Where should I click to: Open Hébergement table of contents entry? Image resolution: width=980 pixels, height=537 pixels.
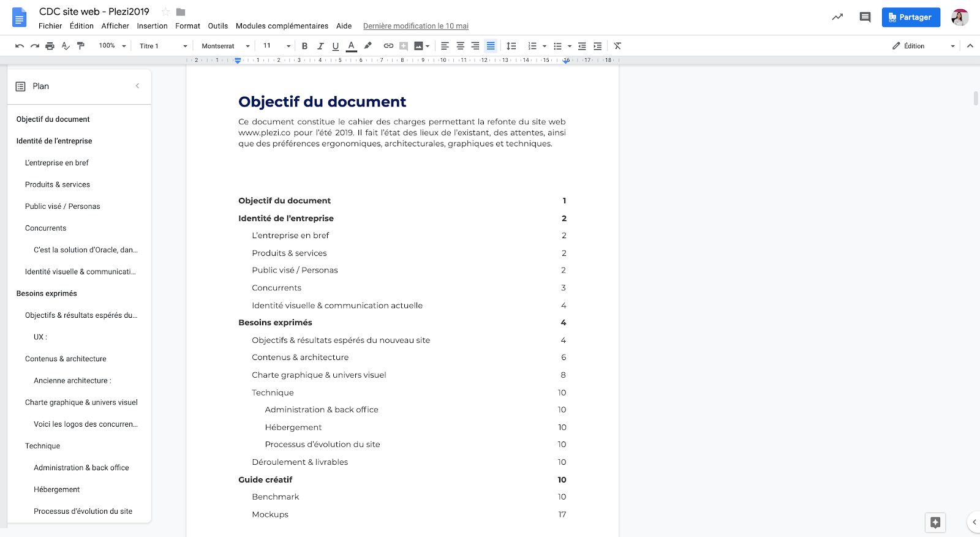(293, 427)
